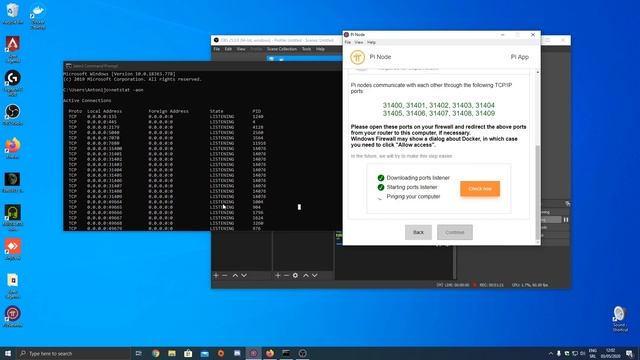Click the add scene plus icon in OBS
Screen dimensions: 640x360
click(216, 276)
